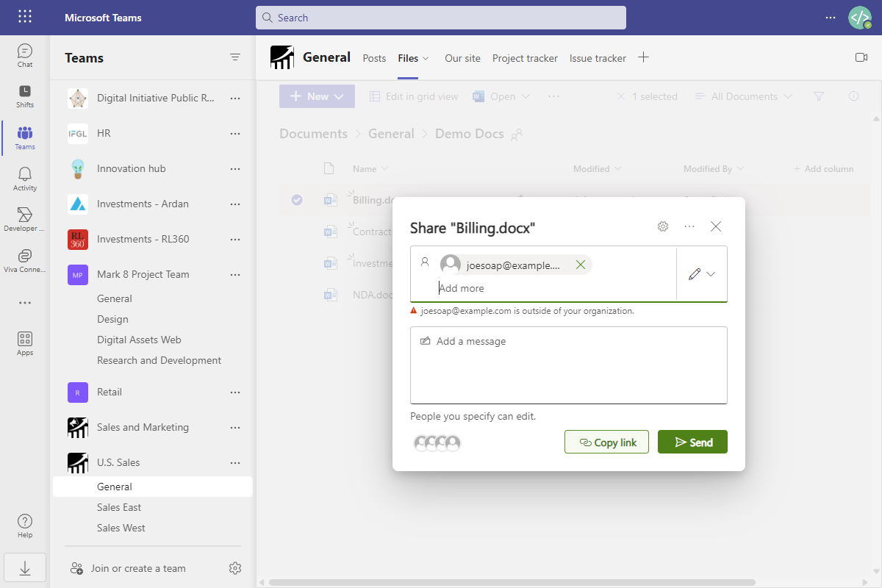The width and height of the screenshot is (882, 588).
Task: Select the Investments - RL360 team
Action: [143, 239]
